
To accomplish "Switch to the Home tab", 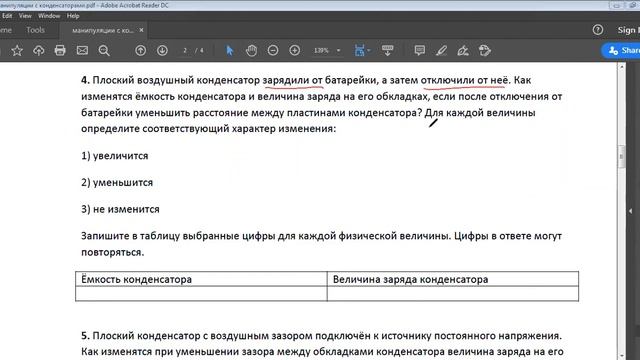I will pos(6,30).
